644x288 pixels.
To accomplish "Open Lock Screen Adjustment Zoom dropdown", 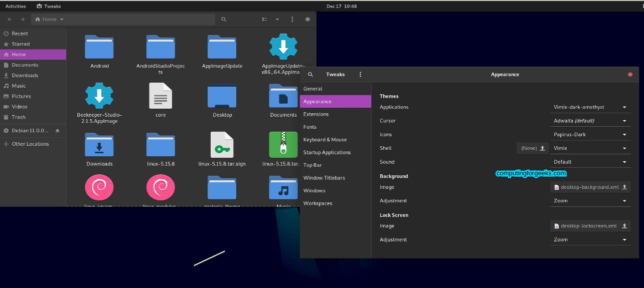I will coord(590,240).
